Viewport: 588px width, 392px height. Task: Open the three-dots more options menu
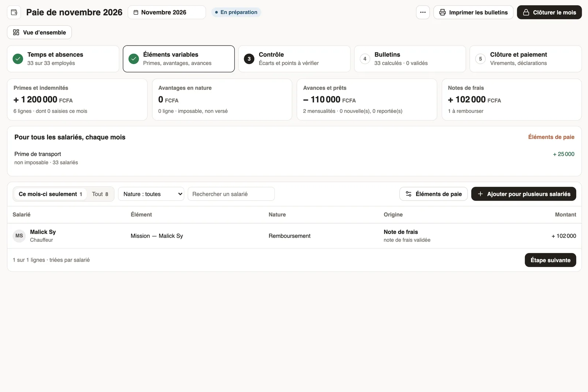pyautogui.click(x=423, y=12)
